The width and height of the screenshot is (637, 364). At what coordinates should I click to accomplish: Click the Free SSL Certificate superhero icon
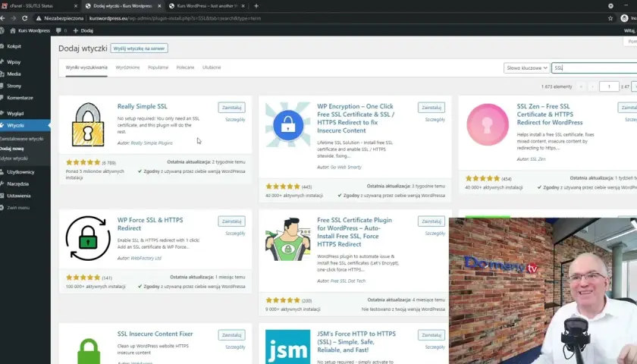pyautogui.click(x=288, y=239)
